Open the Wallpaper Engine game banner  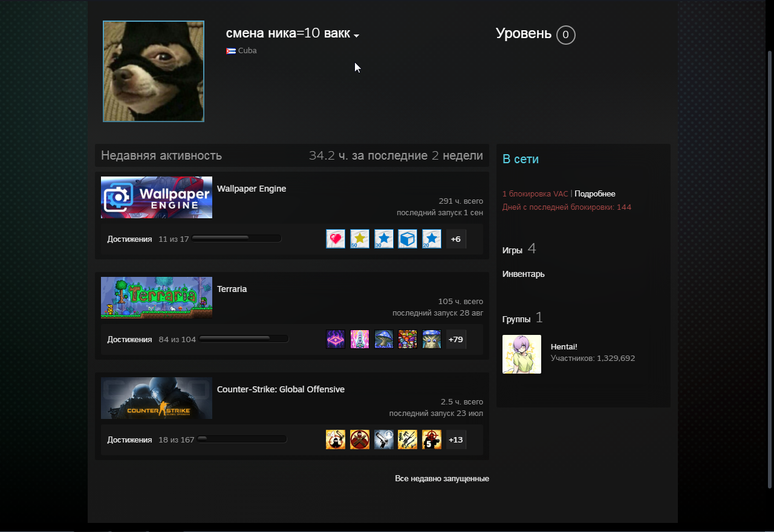(157, 197)
